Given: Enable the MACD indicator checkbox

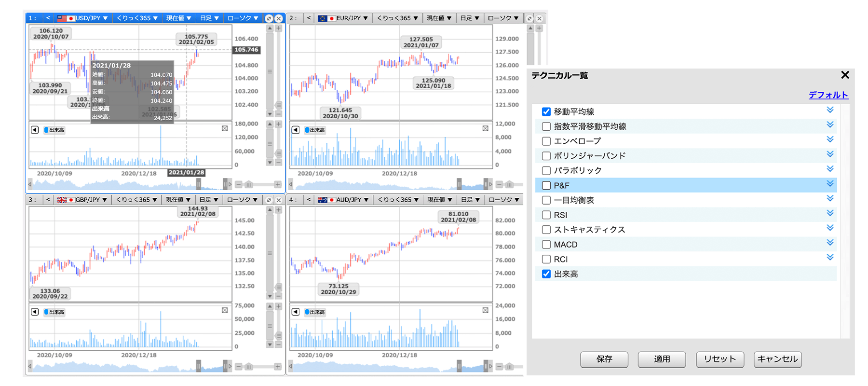Looking at the screenshot, I should click(x=546, y=245).
